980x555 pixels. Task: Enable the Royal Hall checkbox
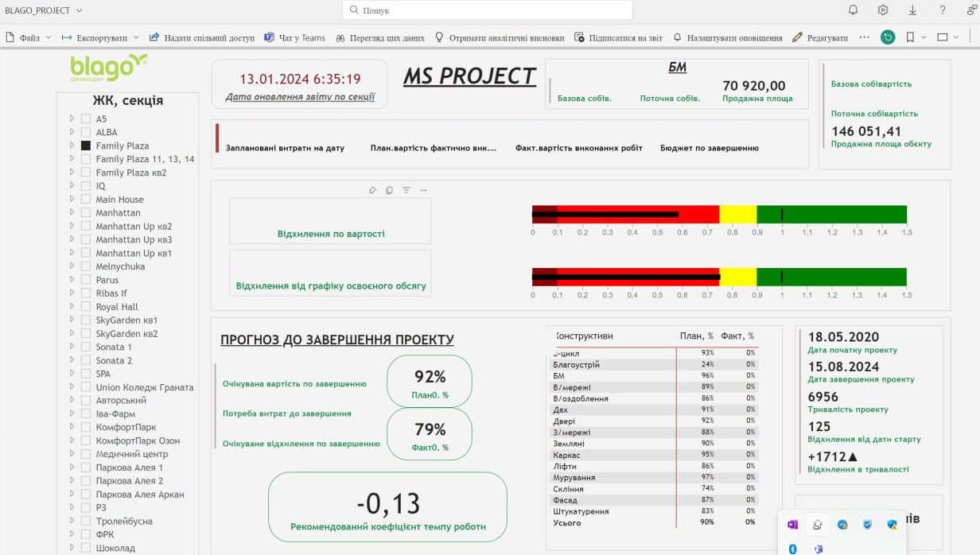[x=86, y=307]
